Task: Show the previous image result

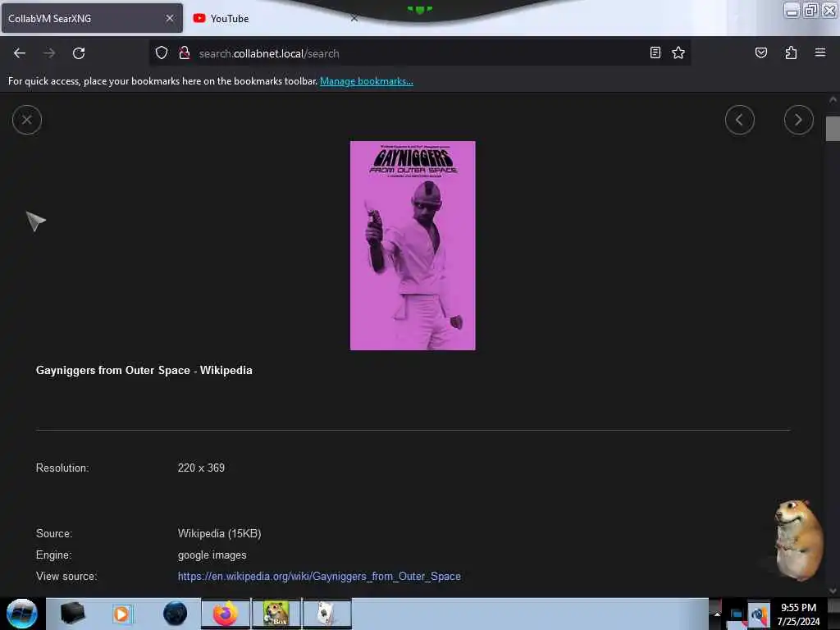Action: pyautogui.click(x=739, y=120)
